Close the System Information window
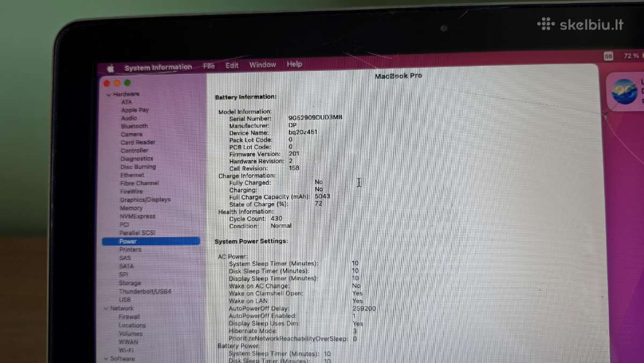The width and height of the screenshot is (644, 363). coord(106,83)
